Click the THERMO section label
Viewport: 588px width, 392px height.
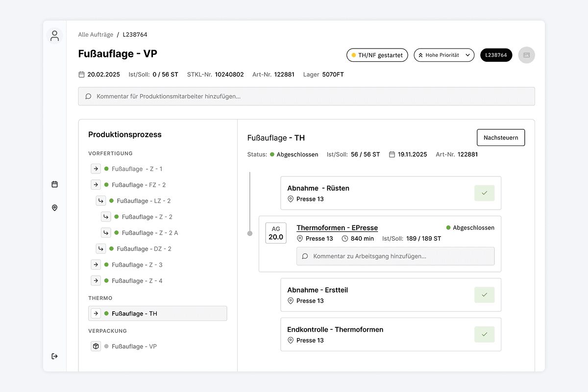(x=100, y=298)
